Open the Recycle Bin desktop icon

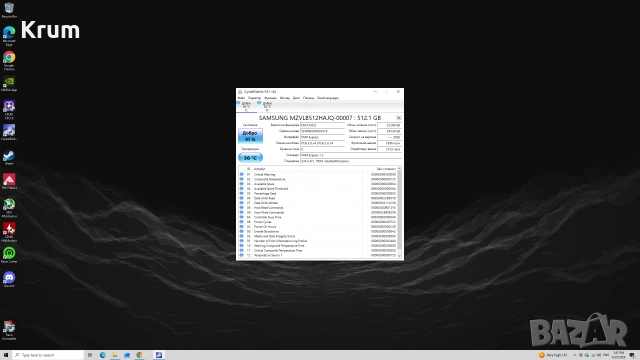[9, 9]
